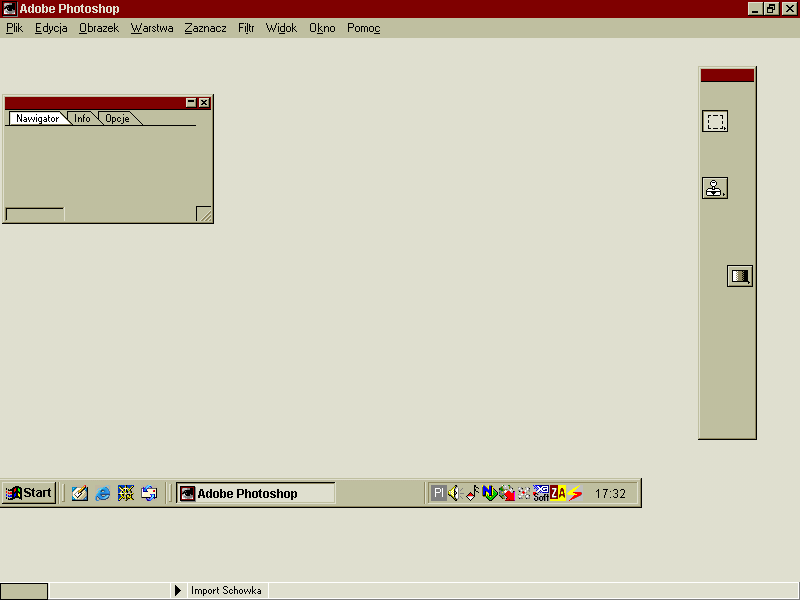Open the Obrazek menu
The image size is (800, 600).
(99, 28)
